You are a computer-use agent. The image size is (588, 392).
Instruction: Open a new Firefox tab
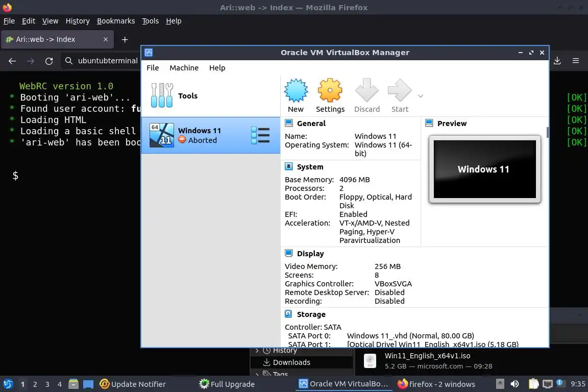point(125,39)
